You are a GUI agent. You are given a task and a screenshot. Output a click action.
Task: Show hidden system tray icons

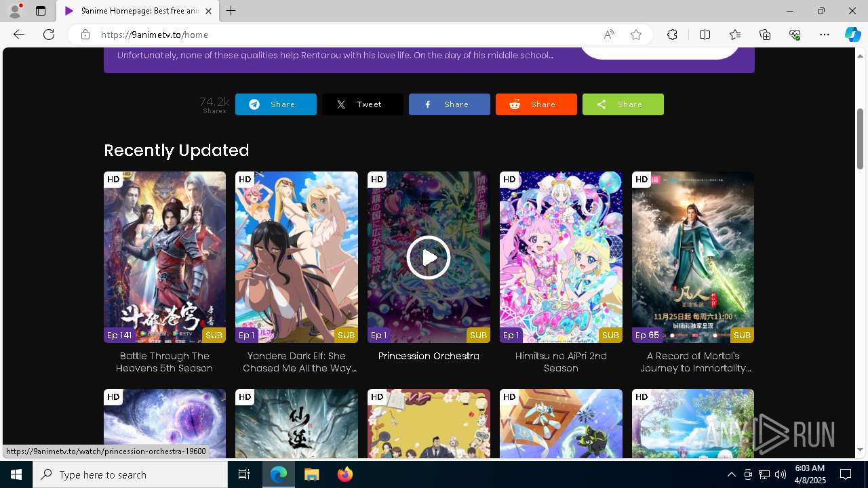[x=731, y=474]
